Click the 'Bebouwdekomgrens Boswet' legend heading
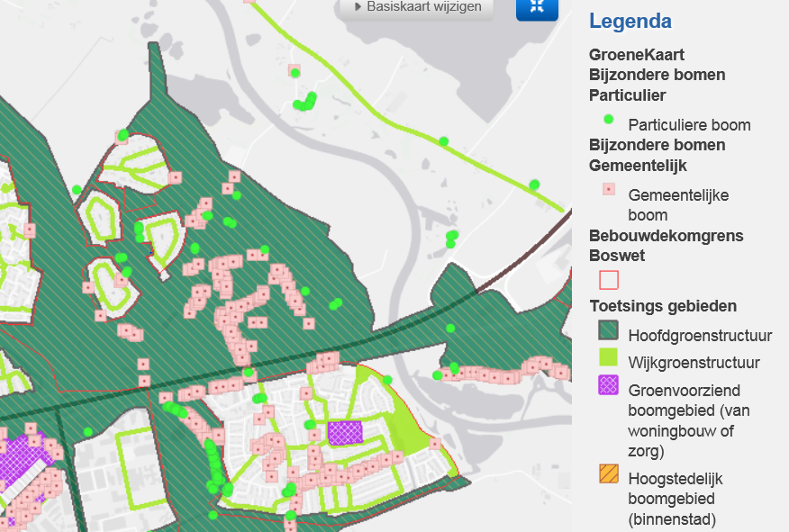The width and height of the screenshot is (789, 532). point(667,246)
